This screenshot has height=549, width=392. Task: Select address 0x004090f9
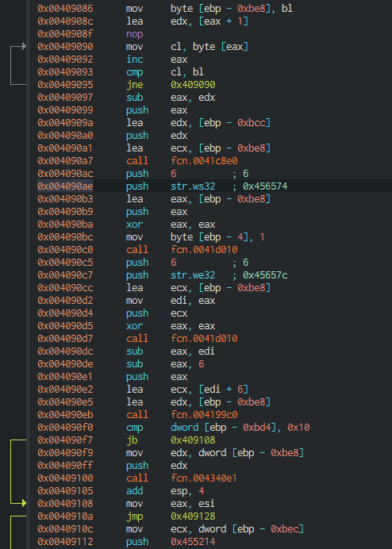(65, 453)
